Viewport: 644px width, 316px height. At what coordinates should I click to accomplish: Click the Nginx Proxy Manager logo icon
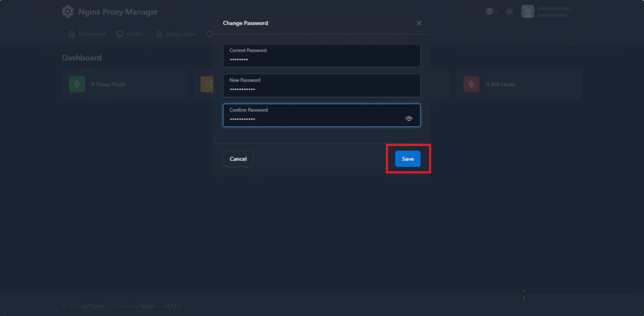[x=67, y=12]
